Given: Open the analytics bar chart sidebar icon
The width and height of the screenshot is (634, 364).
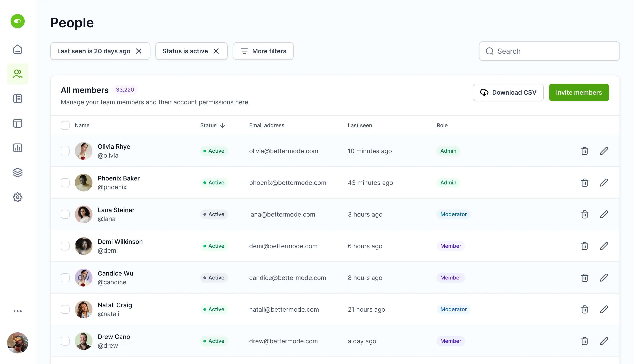Looking at the screenshot, I should [17, 148].
